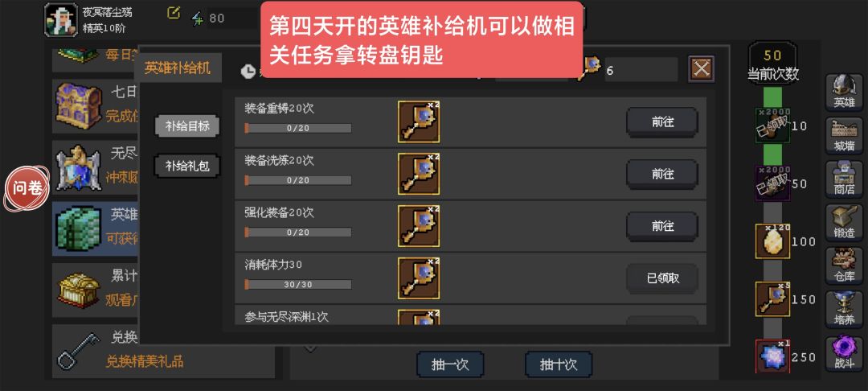Select the 补给目标 tab
The image size is (868, 391).
click(x=187, y=126)
